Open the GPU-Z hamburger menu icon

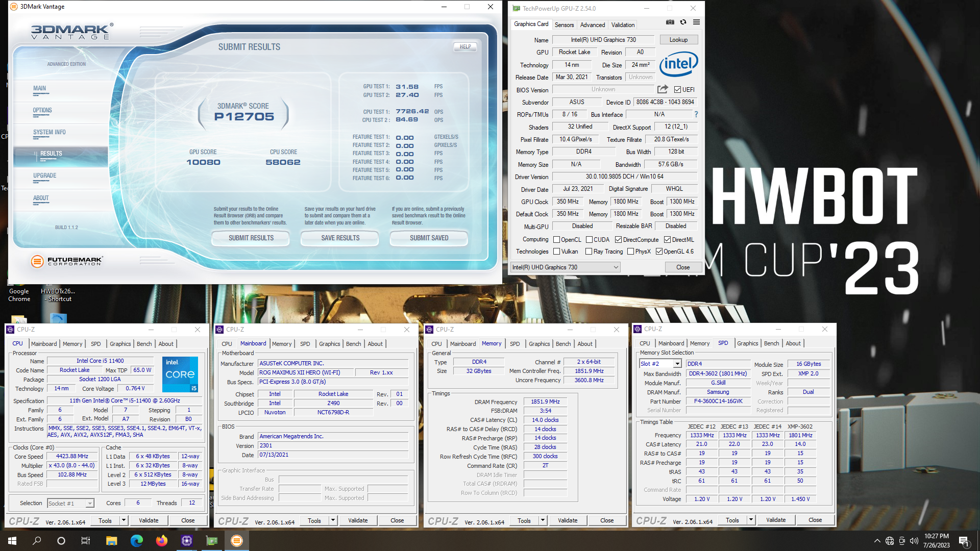696,22
